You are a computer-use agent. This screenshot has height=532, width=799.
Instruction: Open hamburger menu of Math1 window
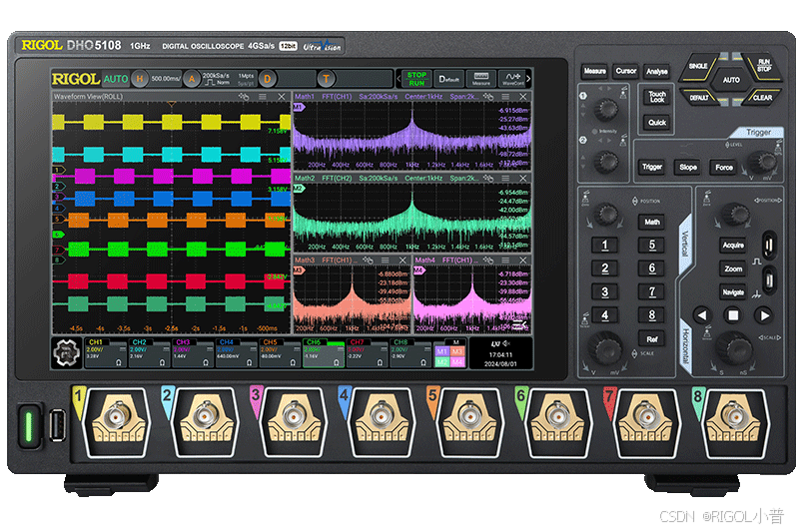(505, 96)
